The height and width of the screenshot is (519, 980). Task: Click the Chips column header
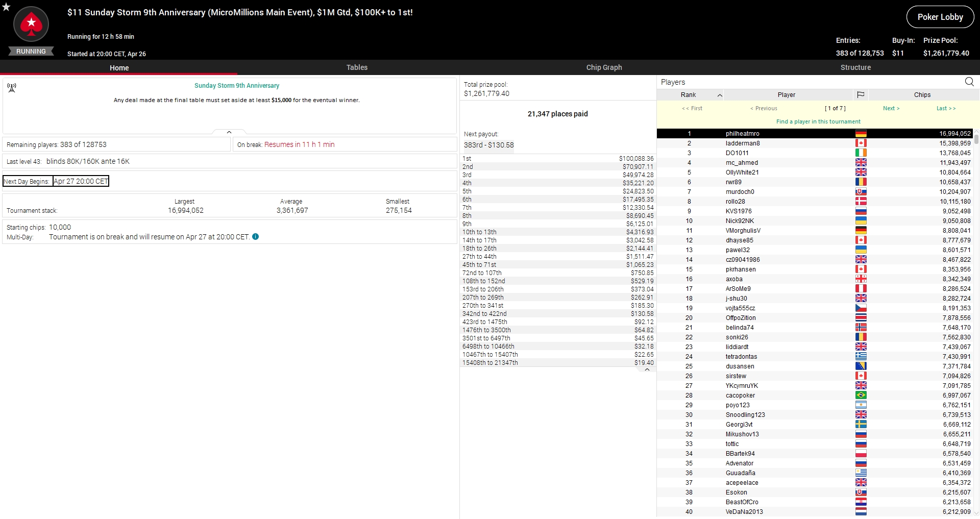(x=922, y=94)
